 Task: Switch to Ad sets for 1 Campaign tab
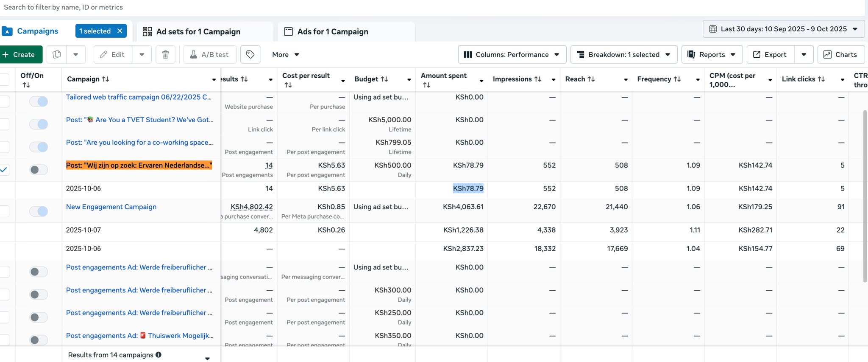click(198, 31)
